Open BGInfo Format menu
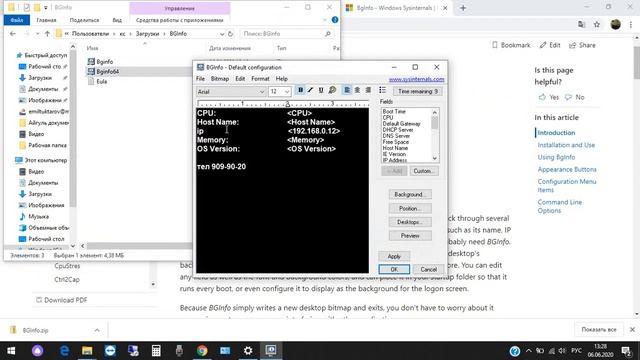 click(x=260, y=79)
